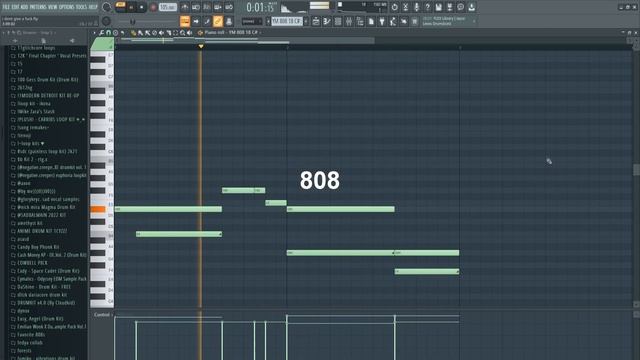Open the pattern selector YM 808 18 C#
The image size is (640, 360).
287,21
